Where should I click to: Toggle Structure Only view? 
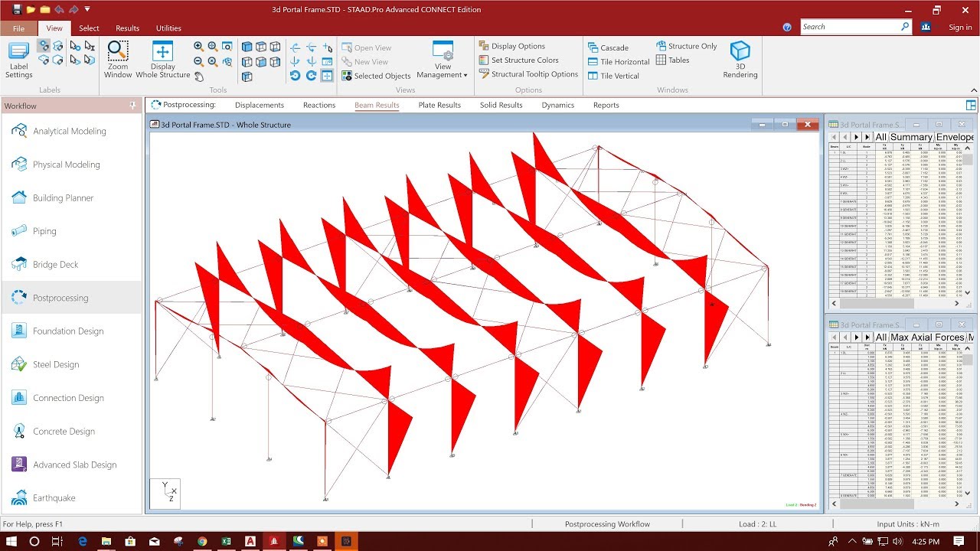click(687, 46)
